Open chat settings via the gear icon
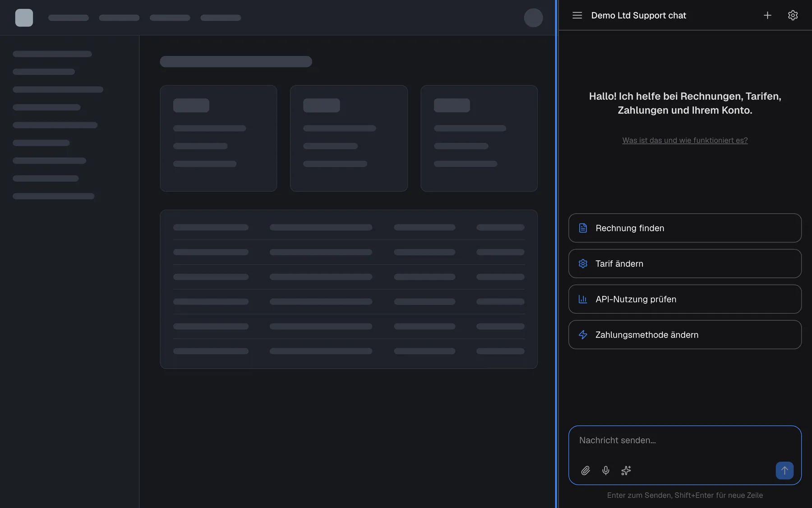The height and width of the screenshot is (508, 812). click(793, 15)
